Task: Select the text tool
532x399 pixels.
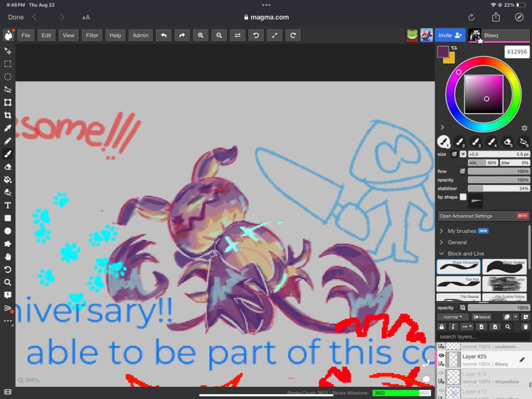Action: (x=7, y=205)
